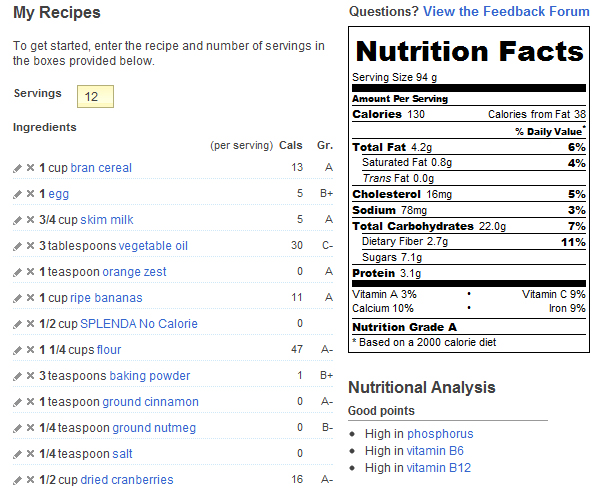Remove ground cinnamon from the recipe
This screenshot has height=488, width=606.
30,402
